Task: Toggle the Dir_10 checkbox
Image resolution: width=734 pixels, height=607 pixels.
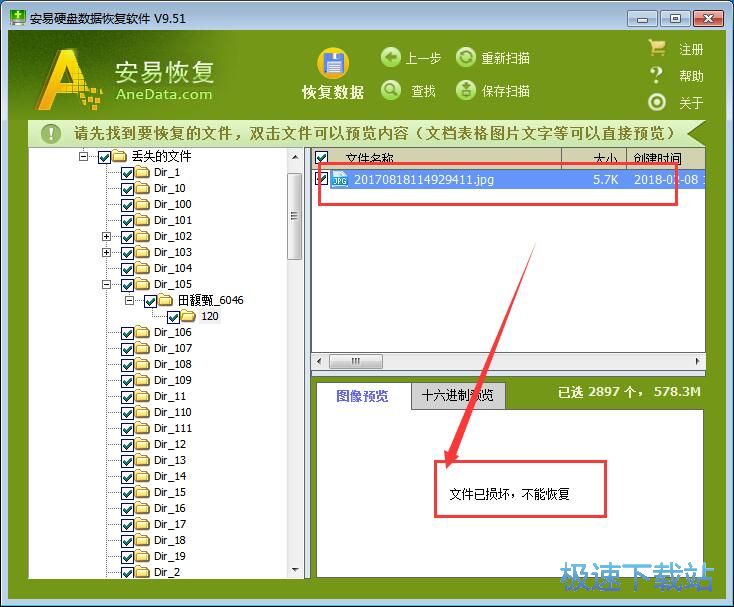Action: (127, 189)
